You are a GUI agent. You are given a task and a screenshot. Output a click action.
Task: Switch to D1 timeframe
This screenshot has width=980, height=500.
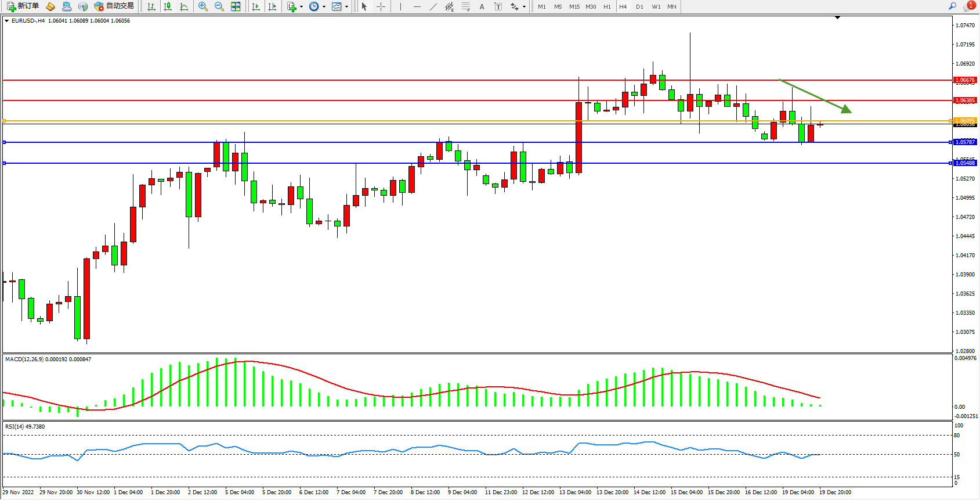639,6
